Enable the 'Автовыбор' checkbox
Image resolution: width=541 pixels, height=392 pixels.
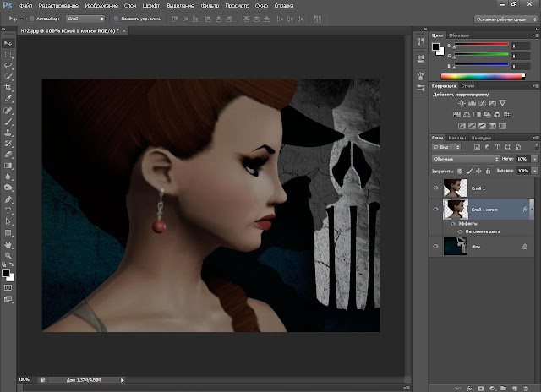coord(30,18)
